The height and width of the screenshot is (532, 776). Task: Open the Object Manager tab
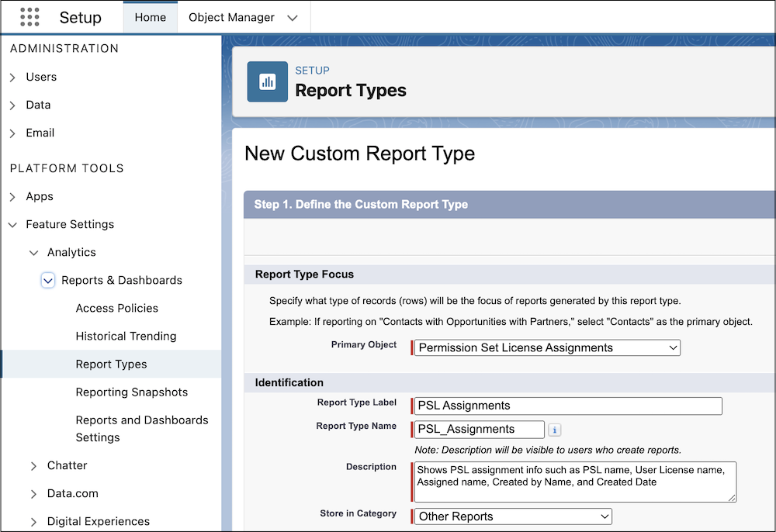coord(231,17)
